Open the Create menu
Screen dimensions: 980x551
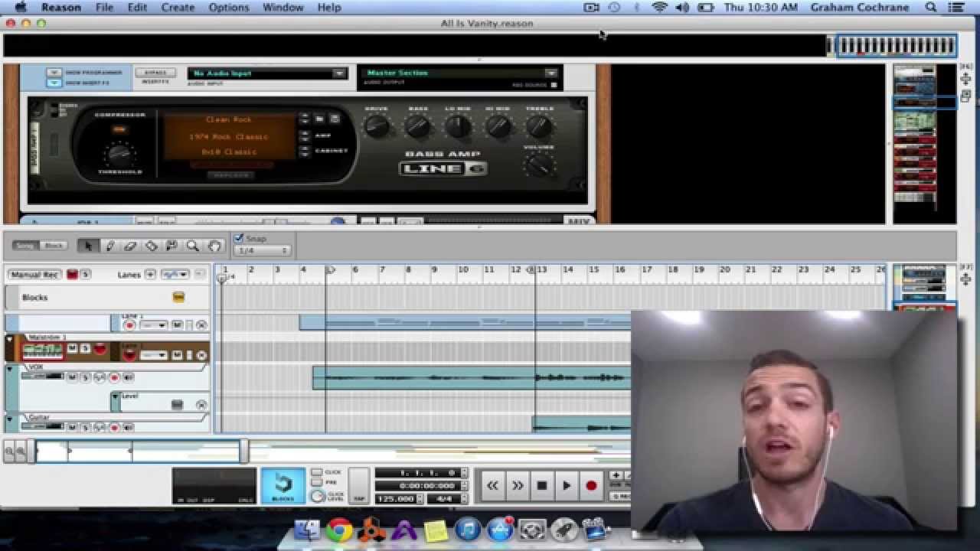[x=178, y=7]
